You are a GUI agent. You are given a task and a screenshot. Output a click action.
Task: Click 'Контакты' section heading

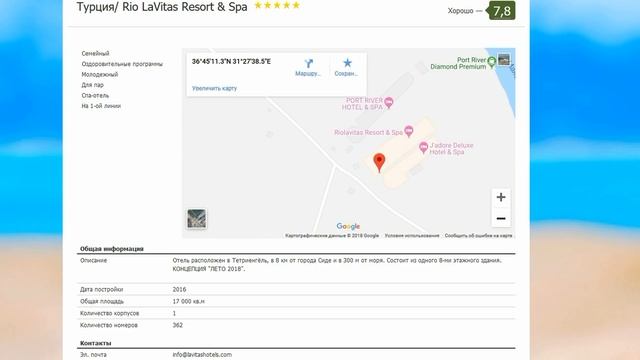96,343
